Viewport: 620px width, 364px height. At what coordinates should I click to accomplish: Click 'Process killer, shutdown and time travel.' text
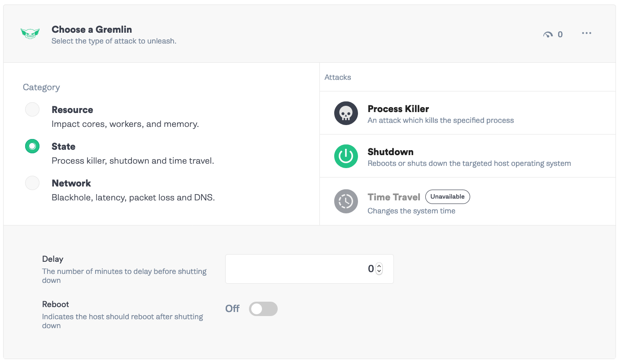point(133,161)
